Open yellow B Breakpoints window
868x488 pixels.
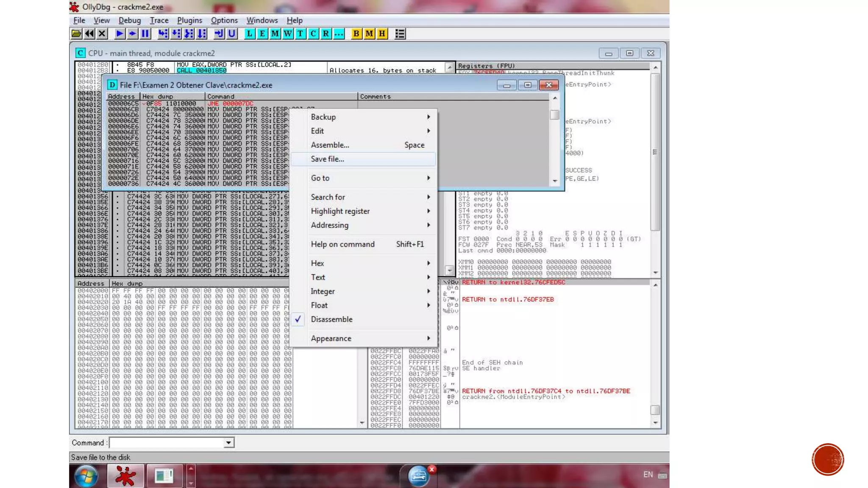356,34
